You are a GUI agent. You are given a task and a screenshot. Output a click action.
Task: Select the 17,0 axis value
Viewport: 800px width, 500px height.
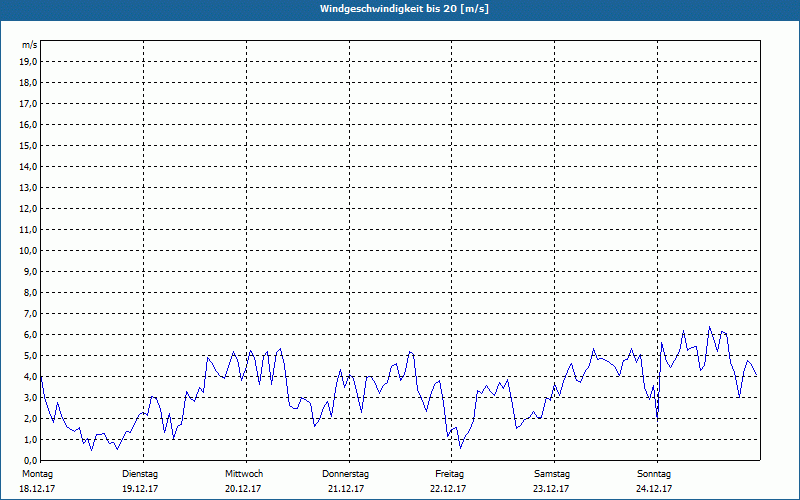tap(28, 104)
